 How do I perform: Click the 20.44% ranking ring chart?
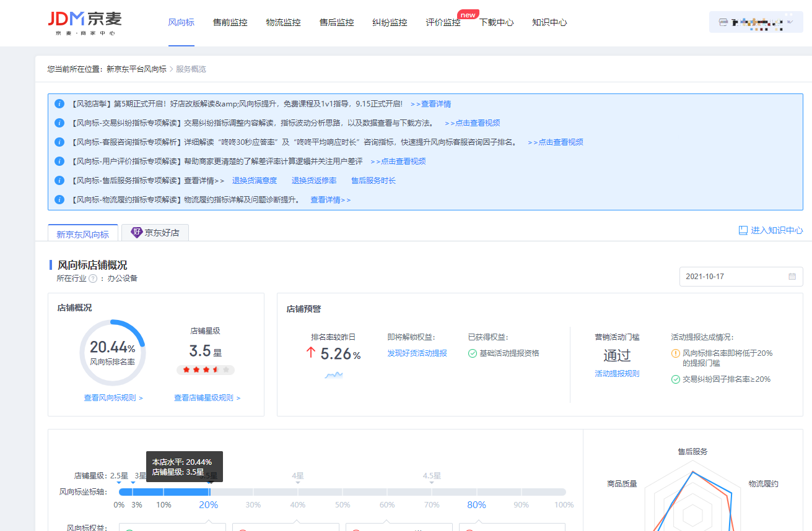coord(112,353)
